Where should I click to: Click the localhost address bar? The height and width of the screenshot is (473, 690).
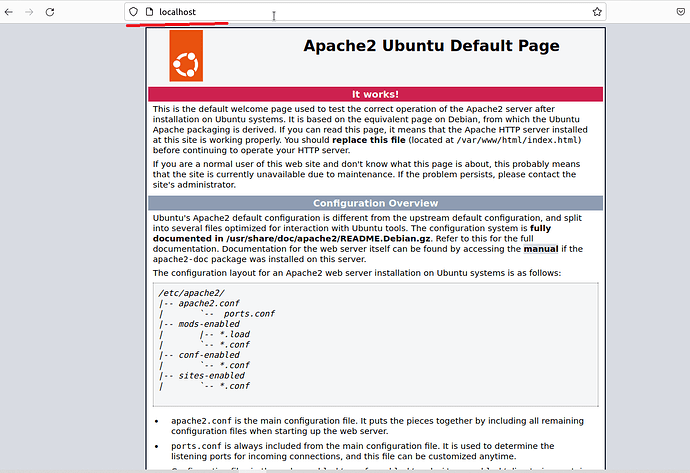(x=365, y=12)
